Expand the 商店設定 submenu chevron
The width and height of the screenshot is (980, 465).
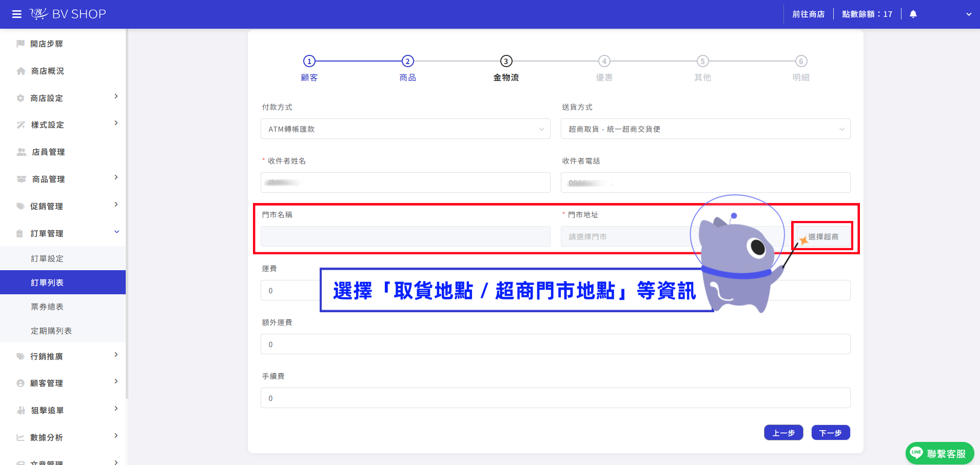(x=116, y=96)
